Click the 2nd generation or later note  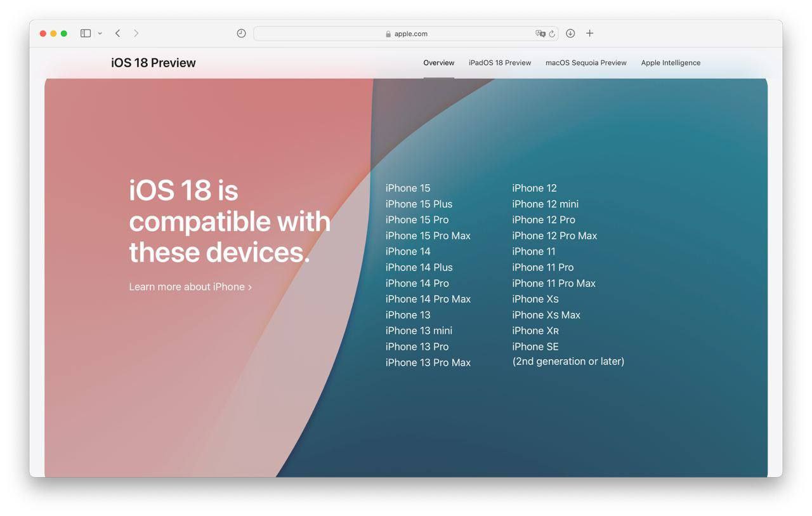click(568, 361)
